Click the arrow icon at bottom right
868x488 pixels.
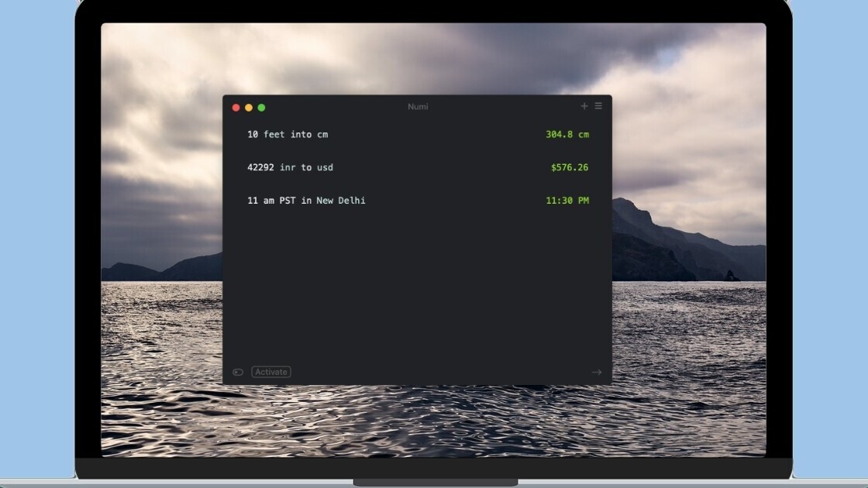click(597, 372)
